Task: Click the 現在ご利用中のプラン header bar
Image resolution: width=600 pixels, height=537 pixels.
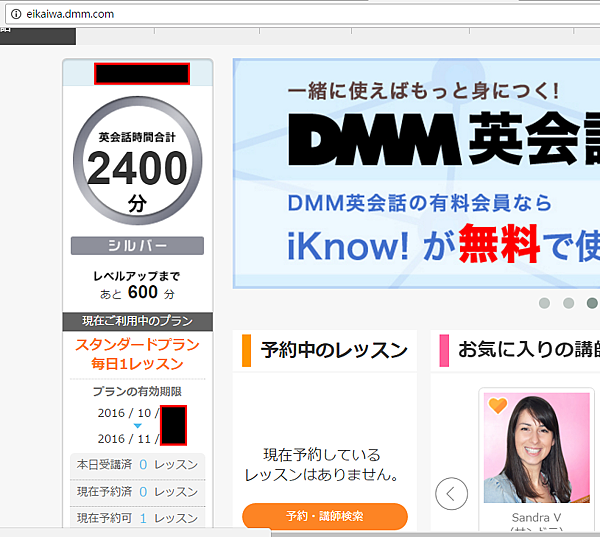Action: pos(137,321)
